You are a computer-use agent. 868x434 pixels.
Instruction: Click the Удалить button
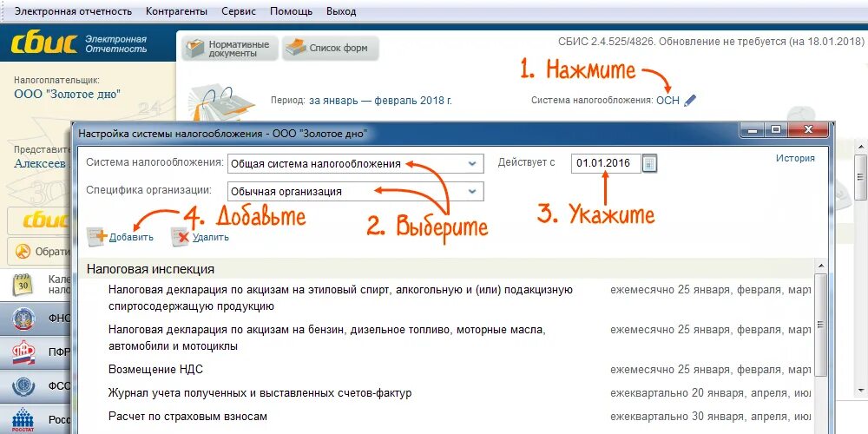click(201, 237)
